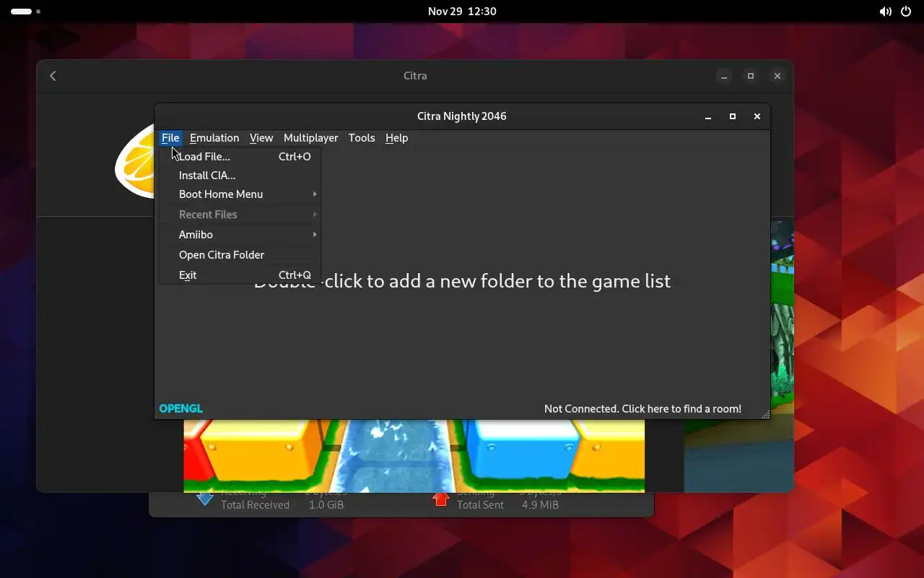924x578 pixels.
Task: Click the resize grip in Citra status bar
Action: [x=765, y=415]
